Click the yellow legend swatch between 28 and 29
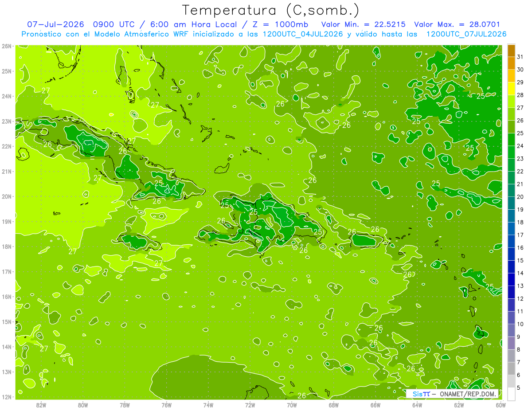Viewport: 532px width, 411px height. point(511,89)
